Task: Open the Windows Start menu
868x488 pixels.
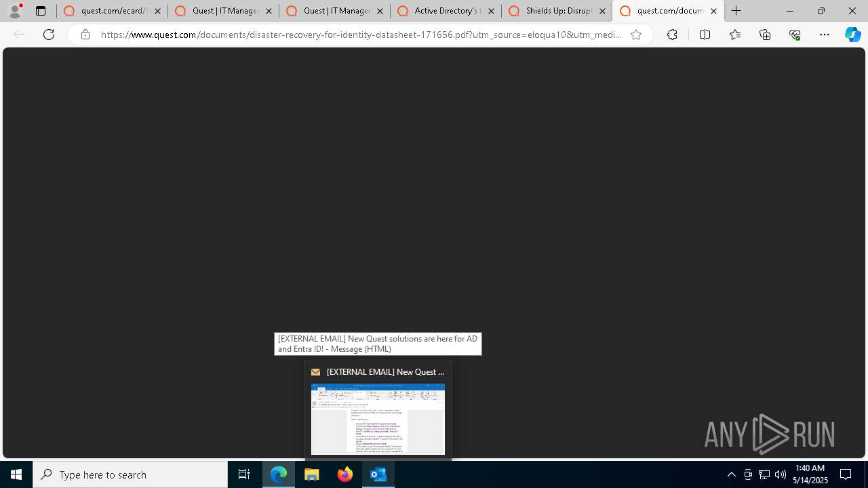Action: click(x=16, y=474)
